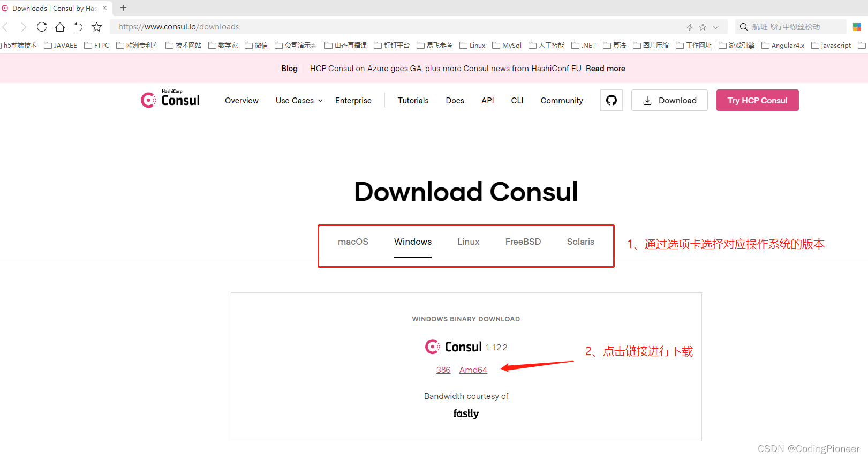Click the favorites star inside address bar
Image resolution: width=868 pixels, height=459 pixels.
[x=703, y=27]
